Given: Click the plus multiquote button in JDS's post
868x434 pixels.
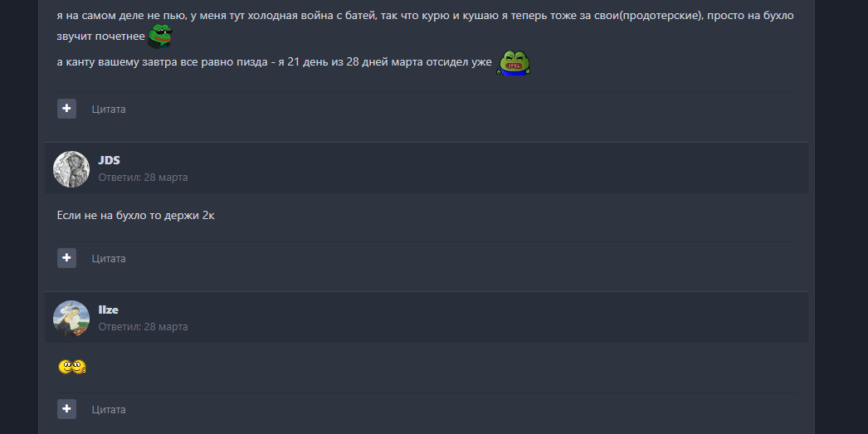Looking at the screenshot, I should pyautogui.click(x=66, y=258).
